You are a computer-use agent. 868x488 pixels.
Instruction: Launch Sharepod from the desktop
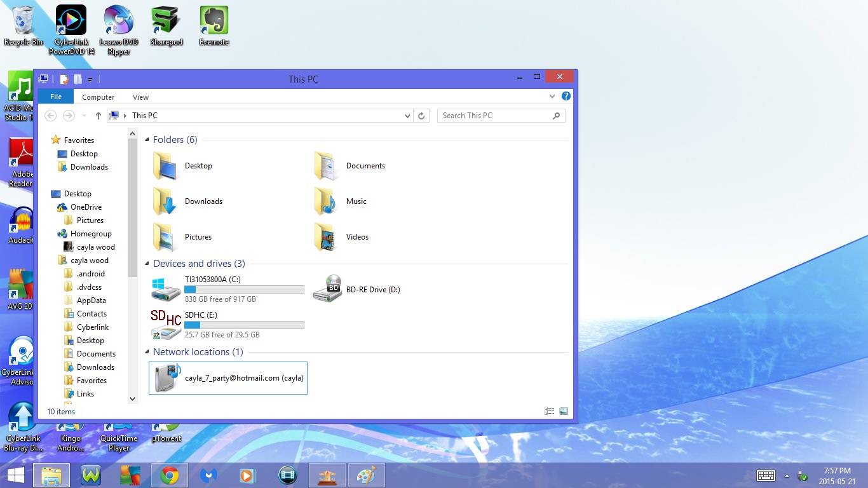tap(166, 26)
